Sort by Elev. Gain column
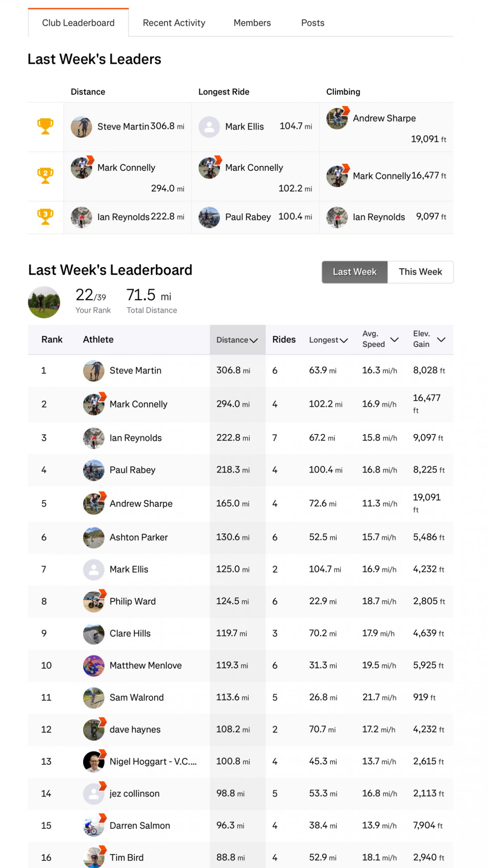Image resolution: width=488 pixels, height=868 pixels. [x=441, y=339]
